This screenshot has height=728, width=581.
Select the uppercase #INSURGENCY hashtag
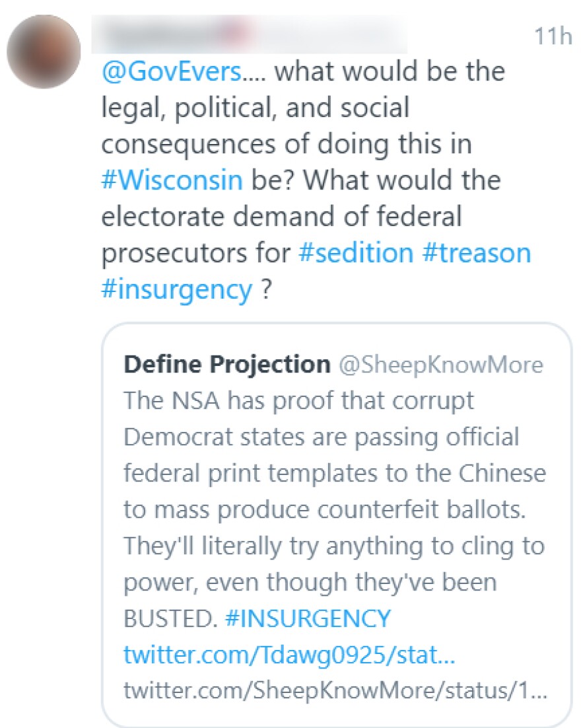coord(308,618)
